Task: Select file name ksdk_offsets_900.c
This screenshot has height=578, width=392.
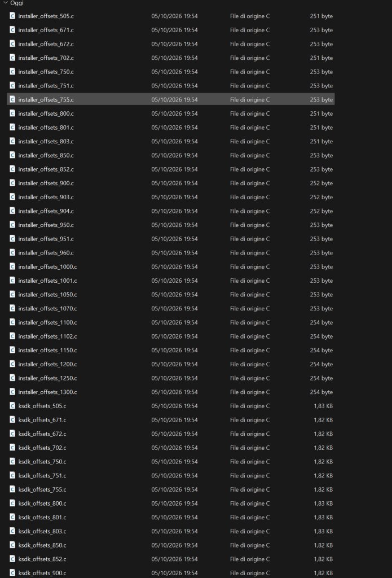Action: click(42, 573)
